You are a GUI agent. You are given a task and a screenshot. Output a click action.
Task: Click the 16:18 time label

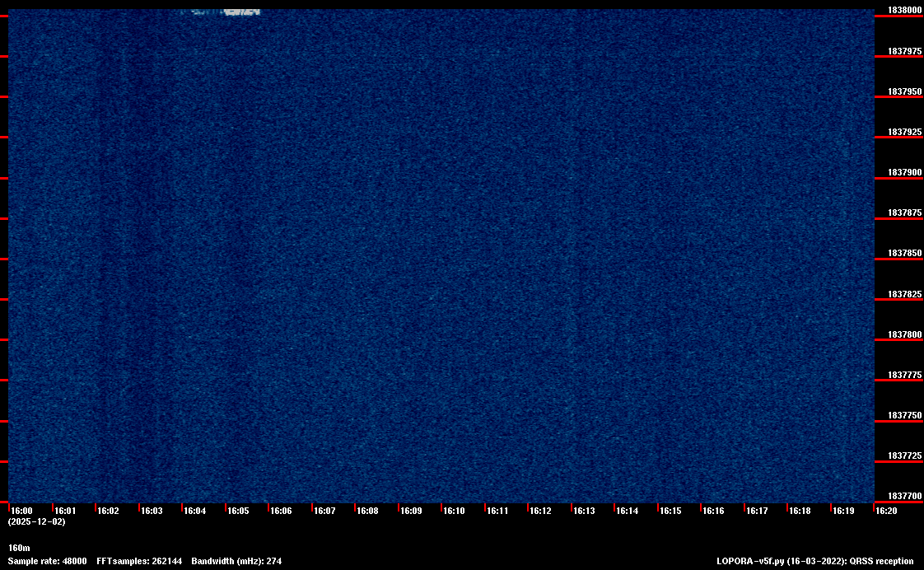800,511
